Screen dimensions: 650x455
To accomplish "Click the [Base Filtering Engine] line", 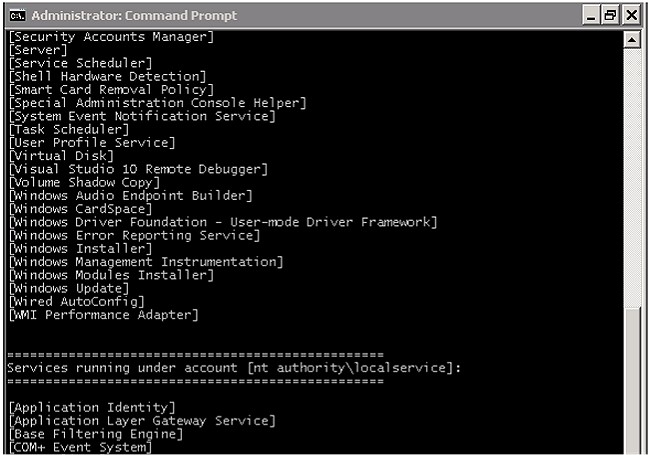I will (98, 434).
